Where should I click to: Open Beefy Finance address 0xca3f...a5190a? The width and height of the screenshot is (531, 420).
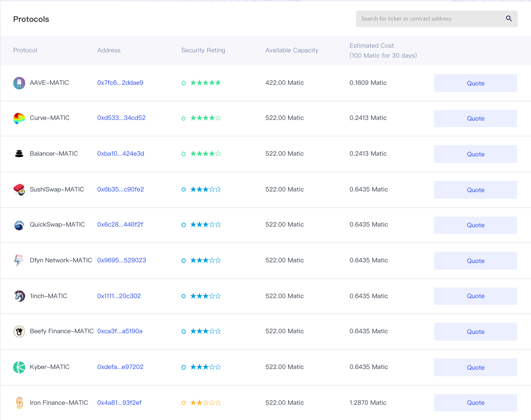[120, 331]
